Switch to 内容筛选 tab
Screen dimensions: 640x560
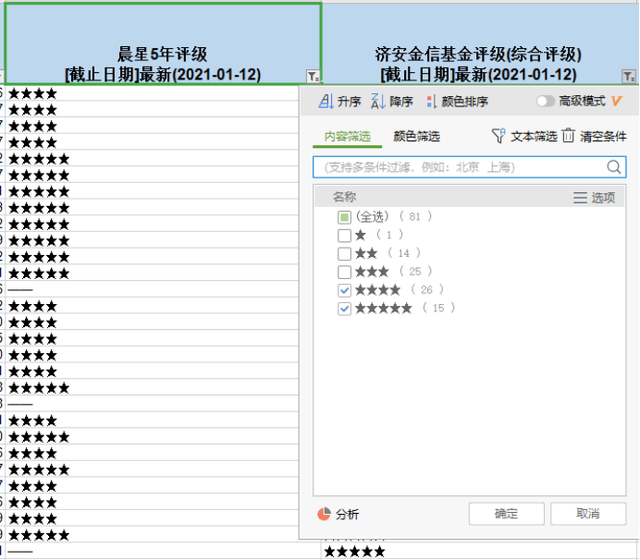tap(347, 136)
